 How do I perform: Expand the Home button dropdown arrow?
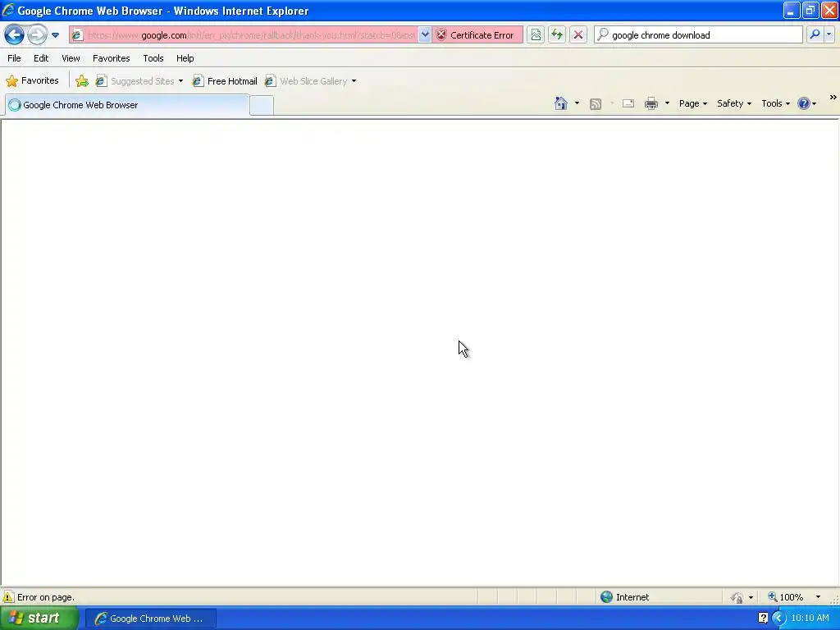click(577, 103)
